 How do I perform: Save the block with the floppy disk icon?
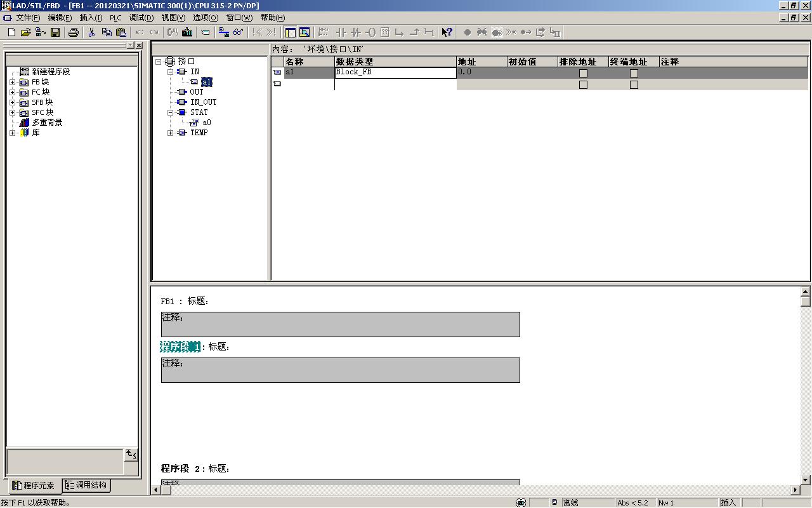(55, 32)
